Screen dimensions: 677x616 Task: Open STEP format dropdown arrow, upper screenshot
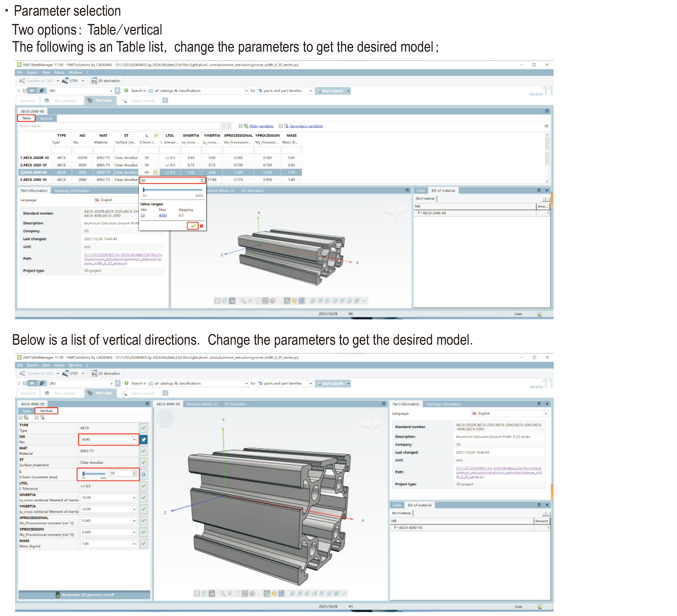coord(83,81)
